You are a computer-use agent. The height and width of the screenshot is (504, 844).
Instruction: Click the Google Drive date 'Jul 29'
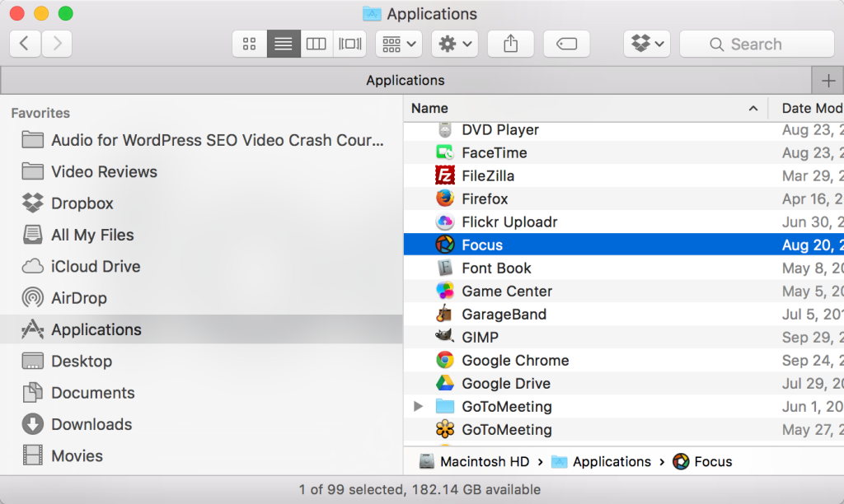pyautogui.click(x=813, y=384)
